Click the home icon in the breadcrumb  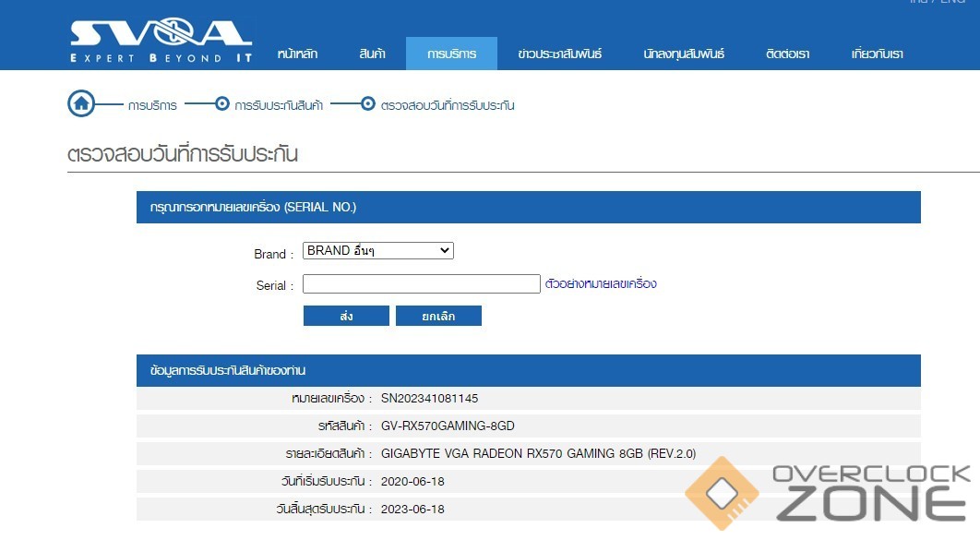[x=81, y=104]
